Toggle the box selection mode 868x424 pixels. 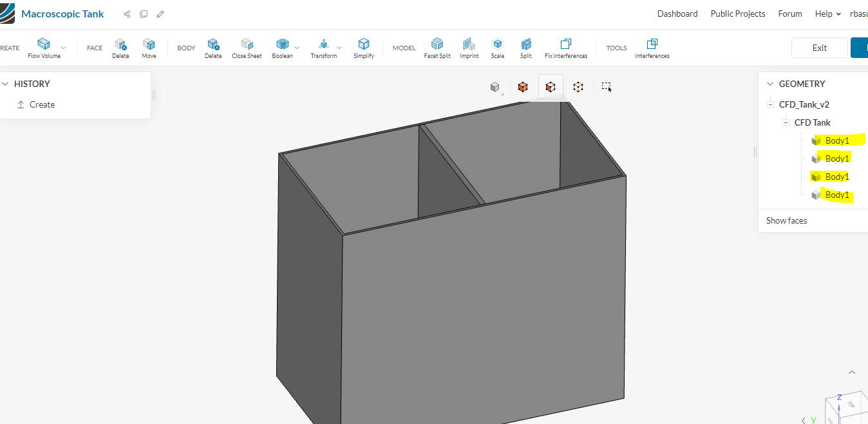[x=606, y=86]
